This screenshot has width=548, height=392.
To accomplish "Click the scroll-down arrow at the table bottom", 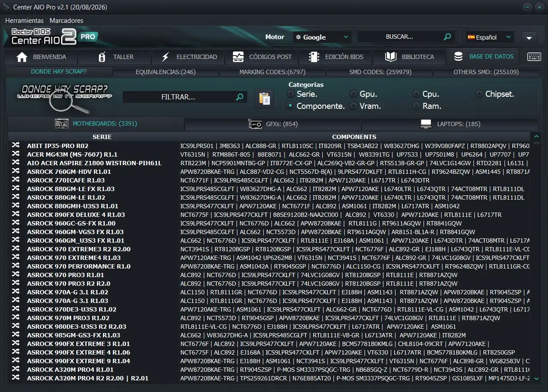I will [x=536, y=379].
